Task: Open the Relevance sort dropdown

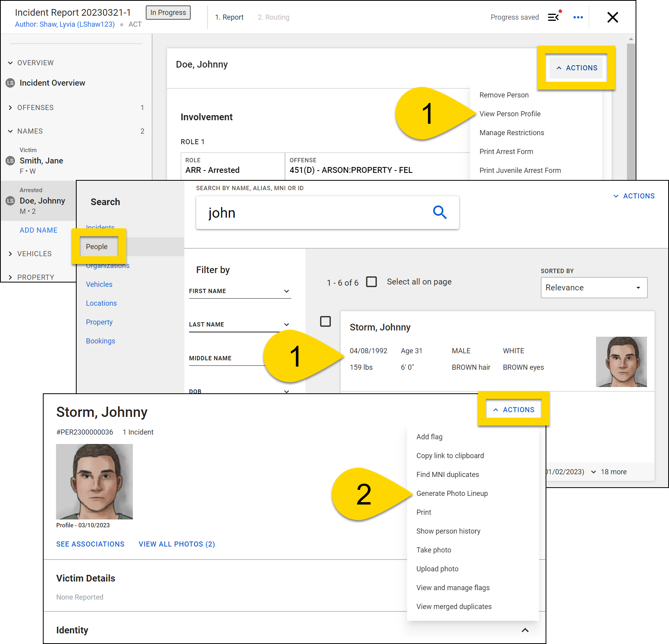Action: [594, 288]
